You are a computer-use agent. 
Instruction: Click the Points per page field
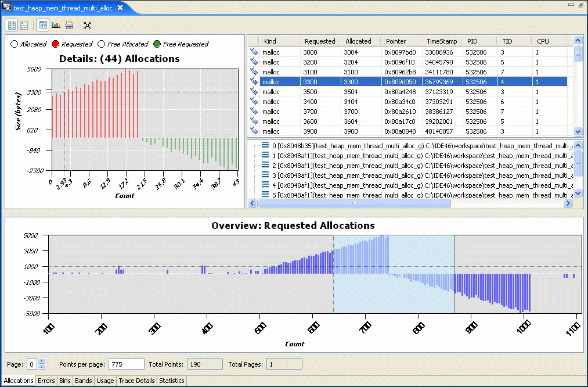click(126, 364)
